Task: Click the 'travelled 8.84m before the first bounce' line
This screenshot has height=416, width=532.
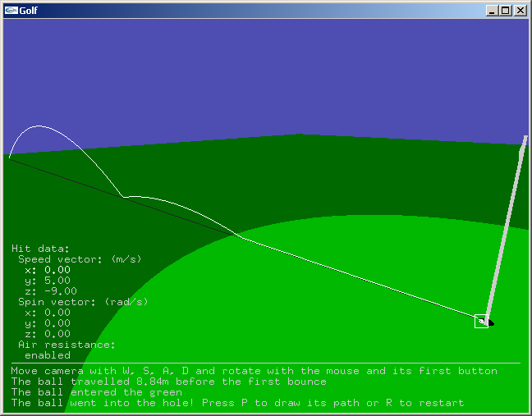Action: point(168,382)
